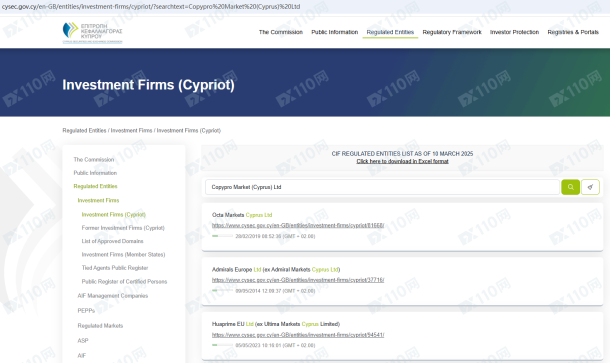
Task: Open Public Register of Certified Persons
Action: (x=124, y=281)
